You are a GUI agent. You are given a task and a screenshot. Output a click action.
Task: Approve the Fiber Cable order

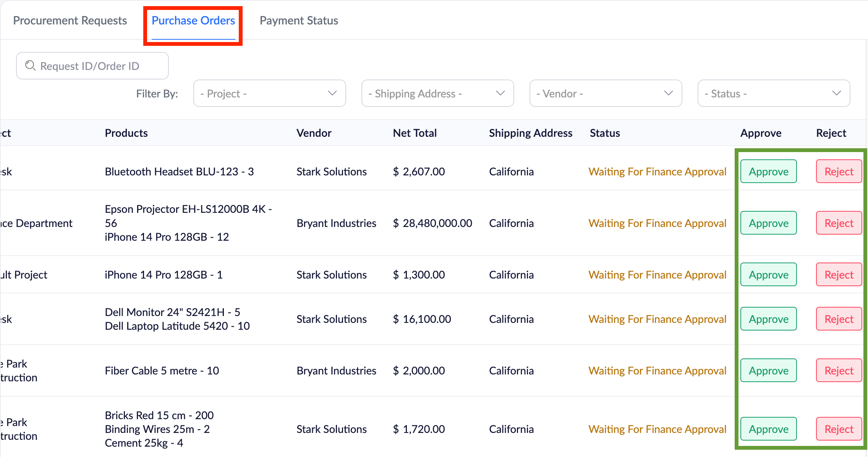point(768,371)
